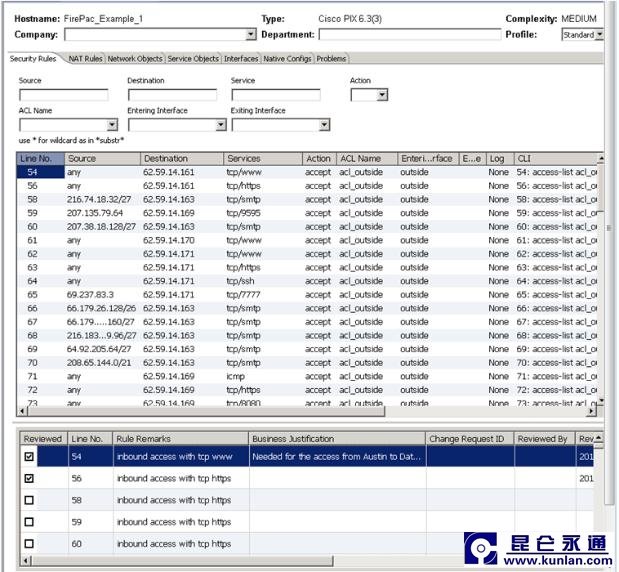Sort rules by Action column header
The width and height of the screenshot is (619, 572).
[319, 159]
